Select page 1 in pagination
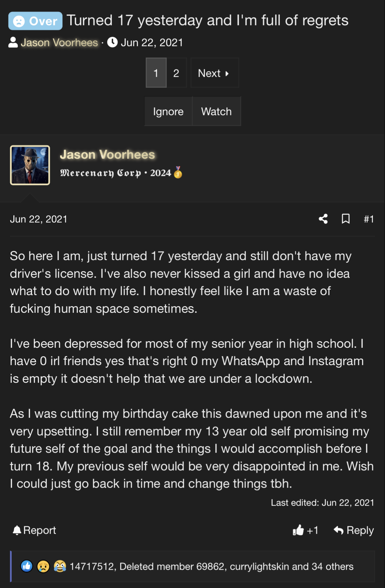The image size is (385, 588). pos(156,73)
